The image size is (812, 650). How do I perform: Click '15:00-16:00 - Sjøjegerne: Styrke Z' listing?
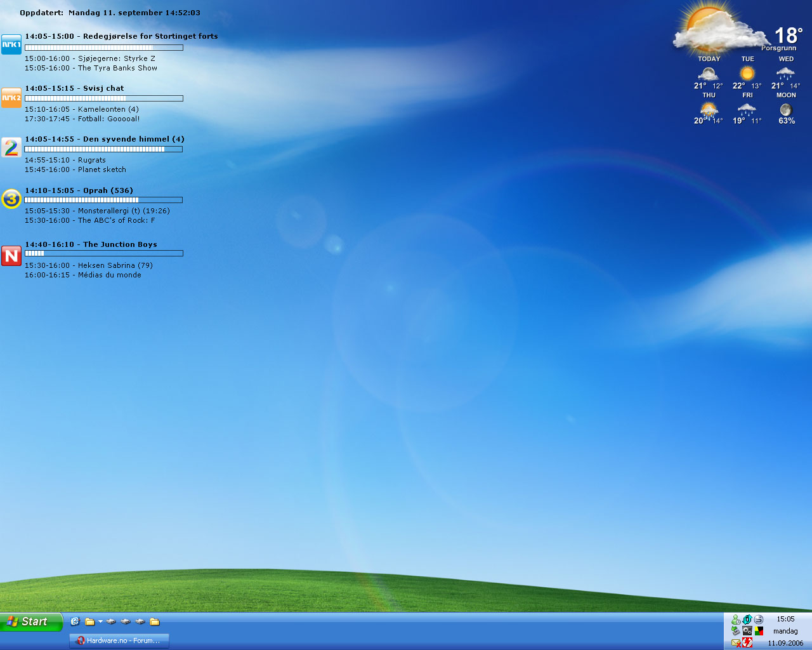pyautogui.click(x=90, y=58)
